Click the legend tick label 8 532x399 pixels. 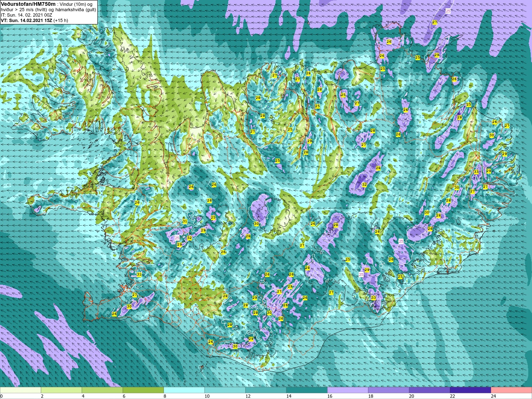coord(165,396)
